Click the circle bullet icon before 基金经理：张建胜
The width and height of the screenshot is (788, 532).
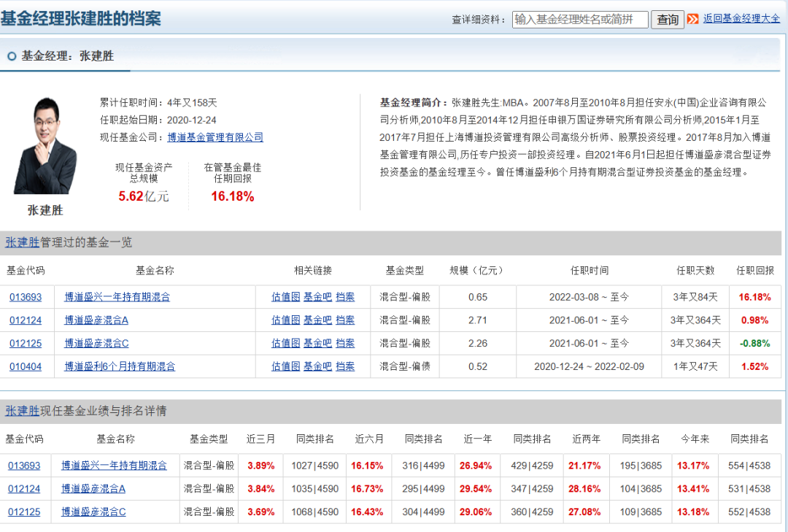coord(12,56)
